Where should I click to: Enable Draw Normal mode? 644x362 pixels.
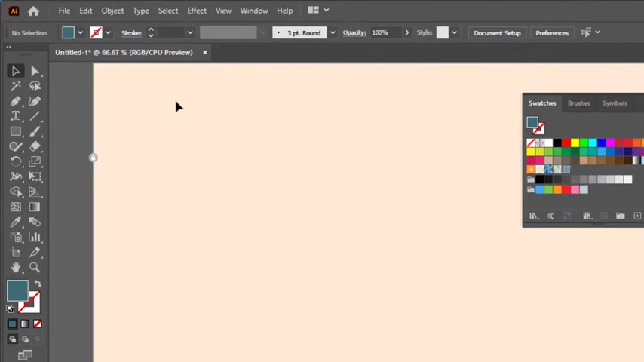click(12, 339)
